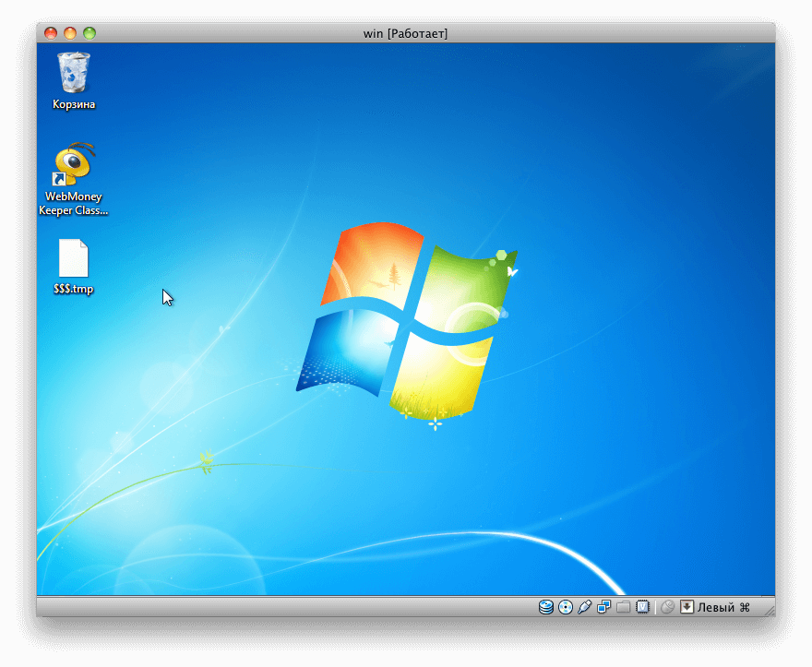812x667 pixels.
Task: Click the window resize grip corner
Action: click(x=769, y=611)
